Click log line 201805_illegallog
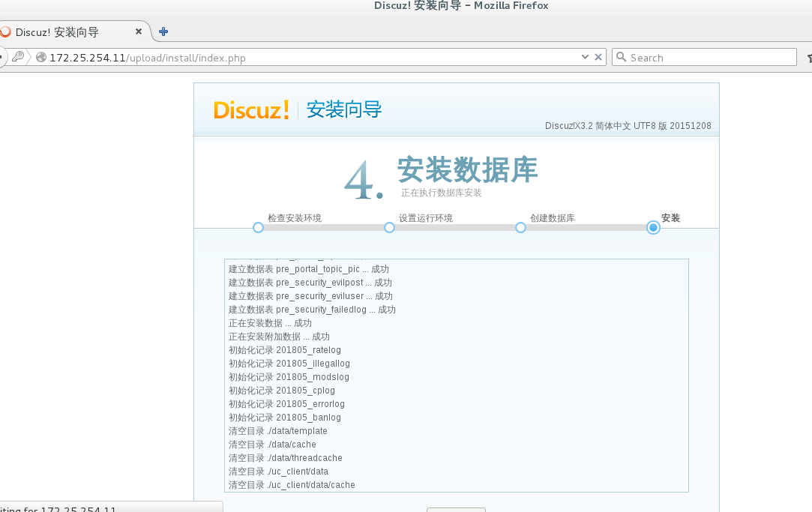Image resolution: width=812 pixels, height=512 pixels. pyautogui.click(x=289, y=364)
